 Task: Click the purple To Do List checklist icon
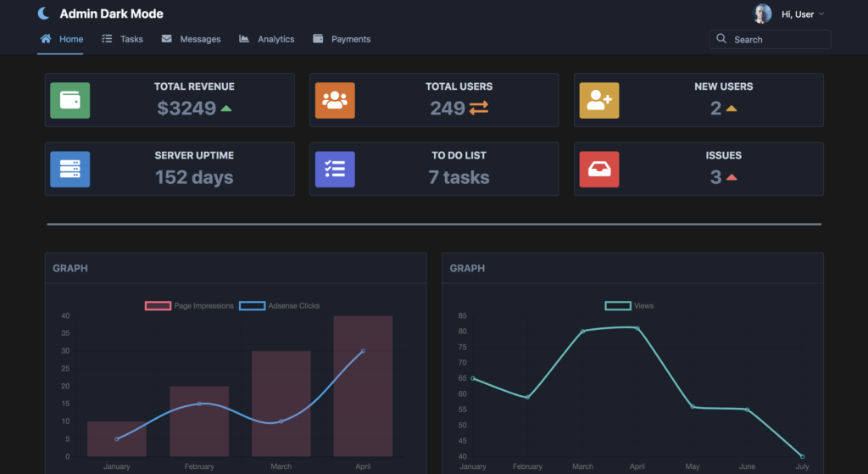pyautogui.click(x=335, y=170)
